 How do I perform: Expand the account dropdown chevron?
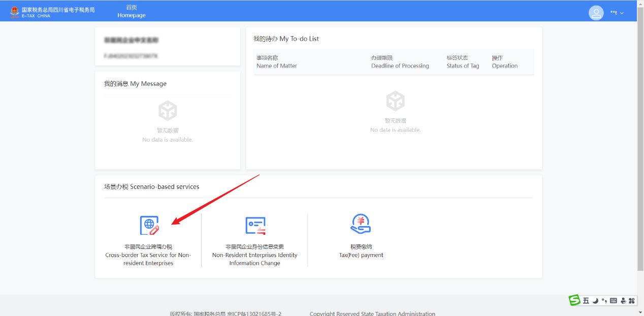point(622,13)
